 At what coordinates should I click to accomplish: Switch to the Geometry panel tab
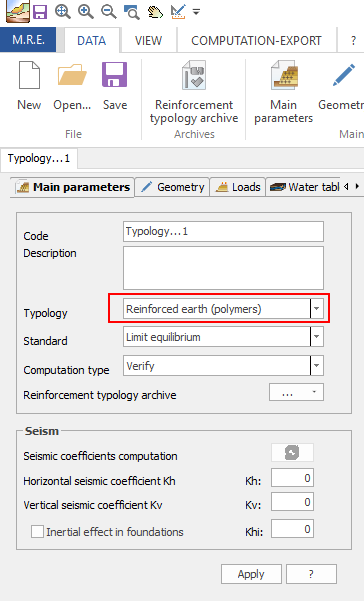pyautogui.click(x=172, y=187)
